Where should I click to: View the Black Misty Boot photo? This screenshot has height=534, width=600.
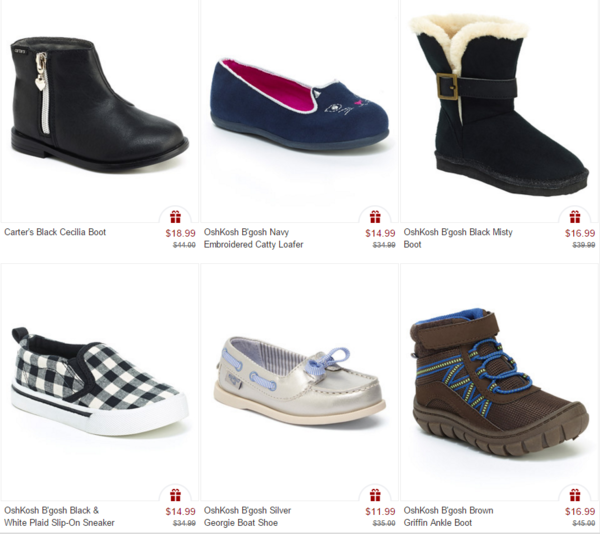click(x=499, y=105)
